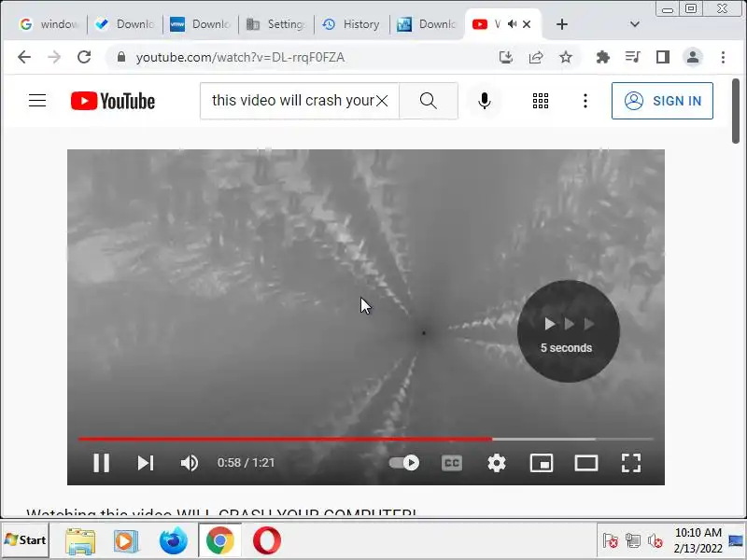Open the taskbar clock date
Image resolution: width=747 pixels, height=560 pixels.
coord(698,540)
